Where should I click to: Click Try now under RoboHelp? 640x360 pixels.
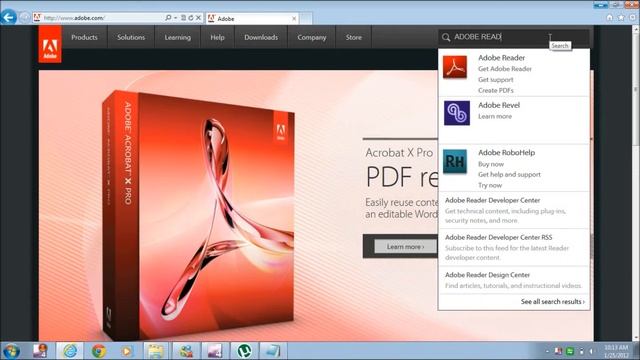[x=490, y=185]
